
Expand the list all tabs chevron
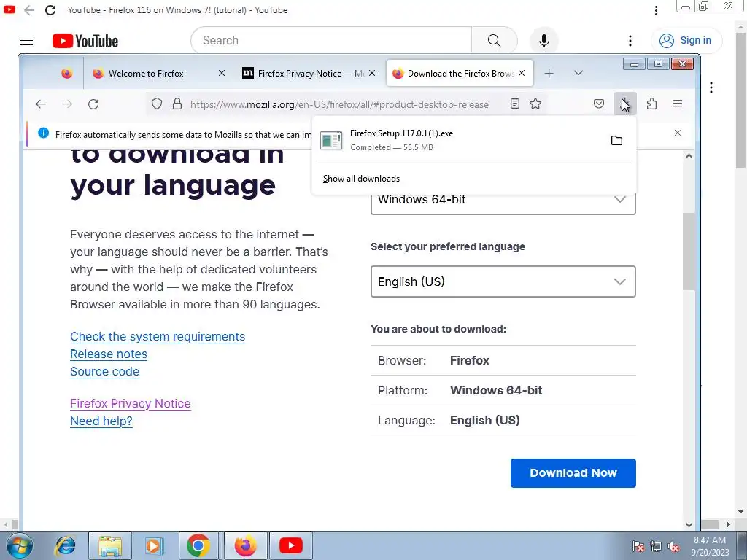pyautogui.click(x=578, y=73)
